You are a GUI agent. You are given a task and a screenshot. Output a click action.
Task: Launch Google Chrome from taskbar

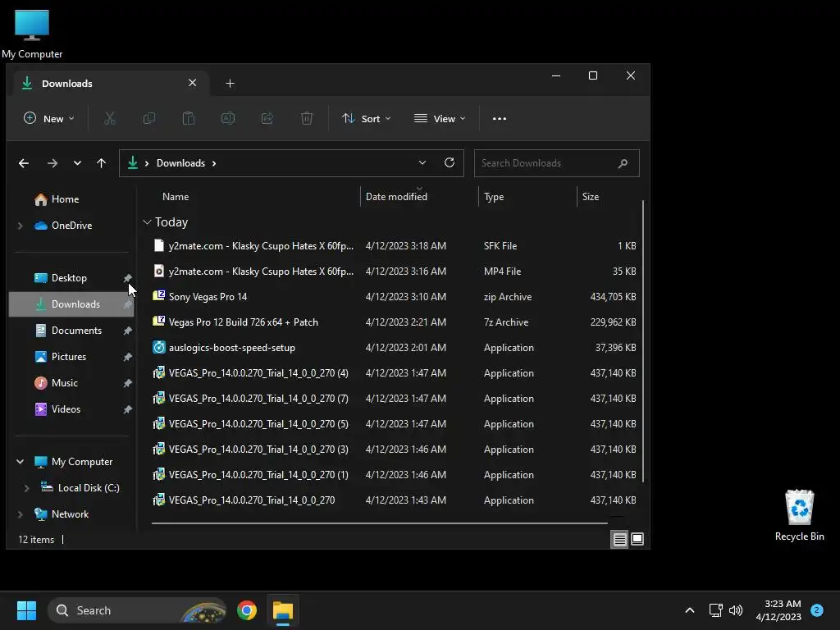coord(246,610)
